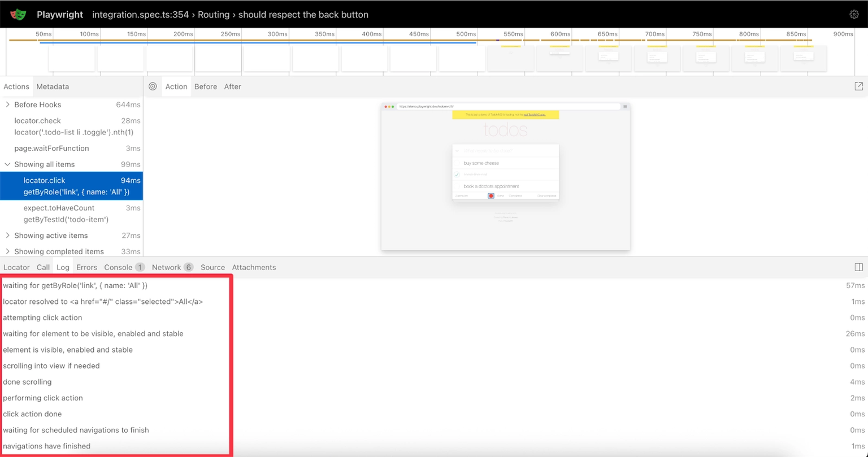868x457 pixels.
Task: Open the Attachments tab
Action: [x=254, y=267]
